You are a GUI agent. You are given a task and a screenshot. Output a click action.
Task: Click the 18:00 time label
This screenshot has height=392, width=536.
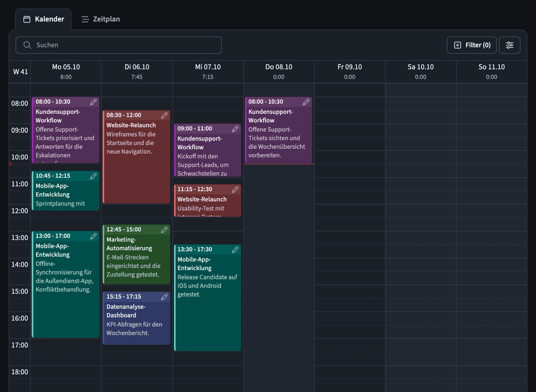coord(20,372)
